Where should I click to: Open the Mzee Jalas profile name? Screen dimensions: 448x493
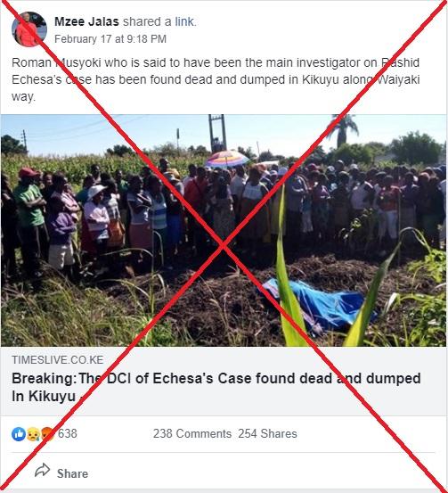point(86,21)
